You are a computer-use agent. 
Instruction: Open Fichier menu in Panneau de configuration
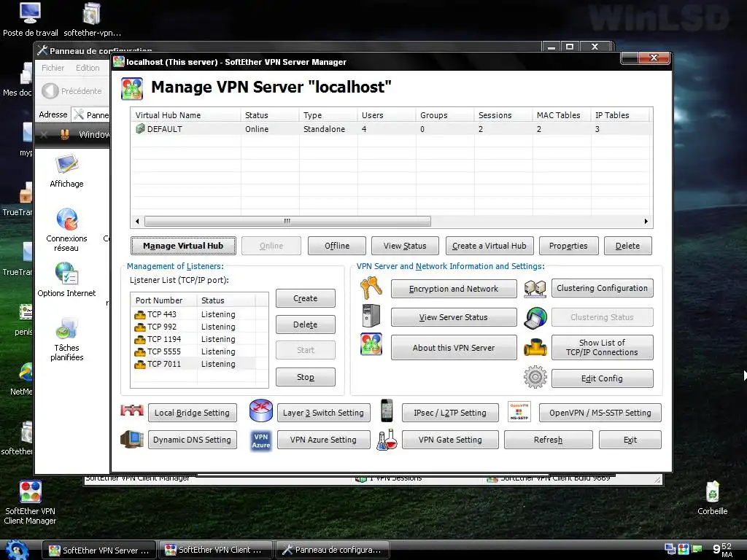point(53,68)
